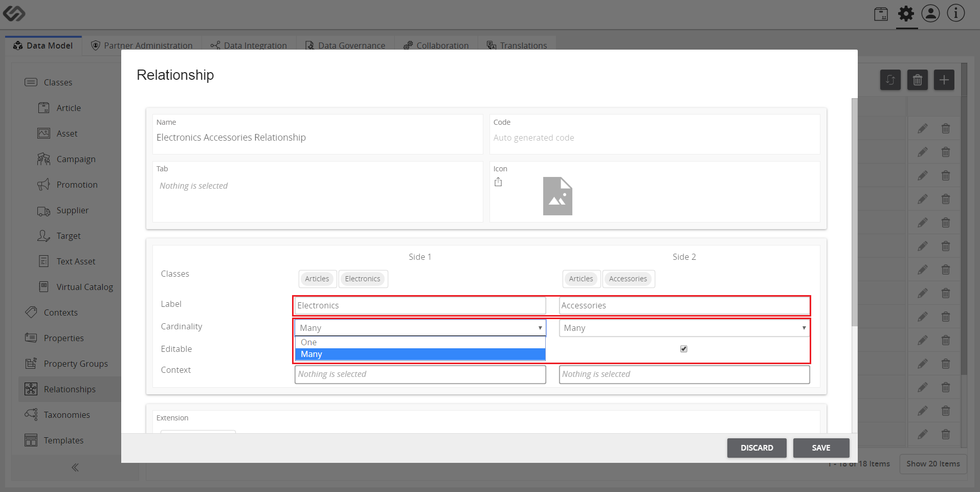Open Classes in the sidebar
The width and height of the screenshot is (980, 492).
pyautogui.click(x=58, y=82)
